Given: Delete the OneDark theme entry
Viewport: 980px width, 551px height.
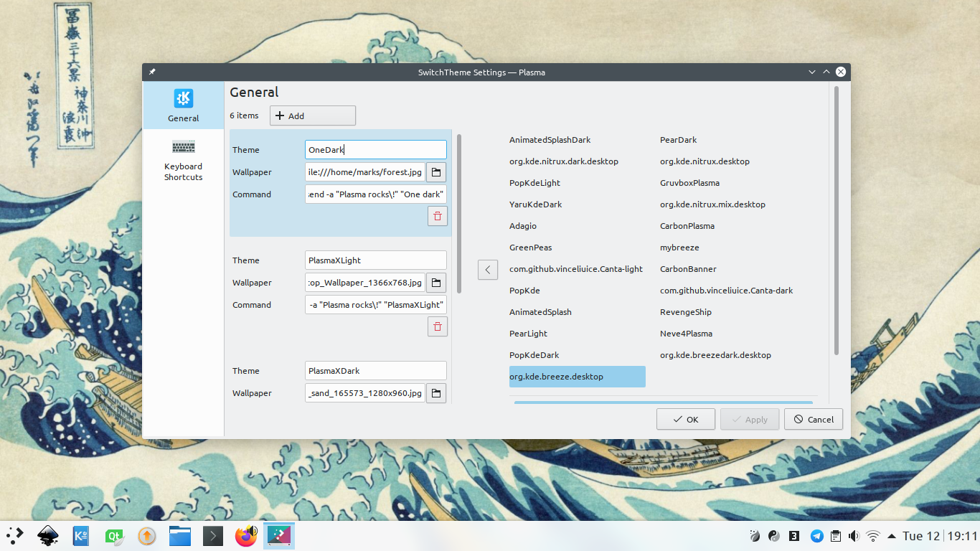Looking at the screenshot, I should pyautogui.click(x=438, y=216).
